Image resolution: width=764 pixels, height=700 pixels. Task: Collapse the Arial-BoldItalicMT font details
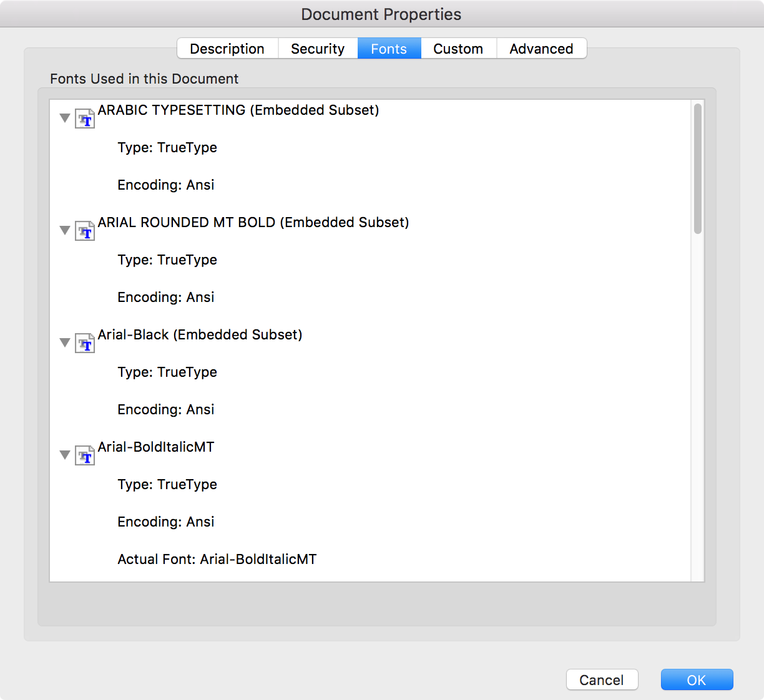(65, 454)
